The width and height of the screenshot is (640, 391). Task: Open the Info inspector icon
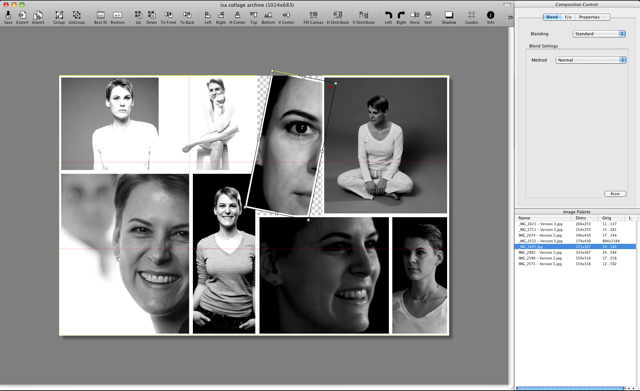[x=491, y=17]
